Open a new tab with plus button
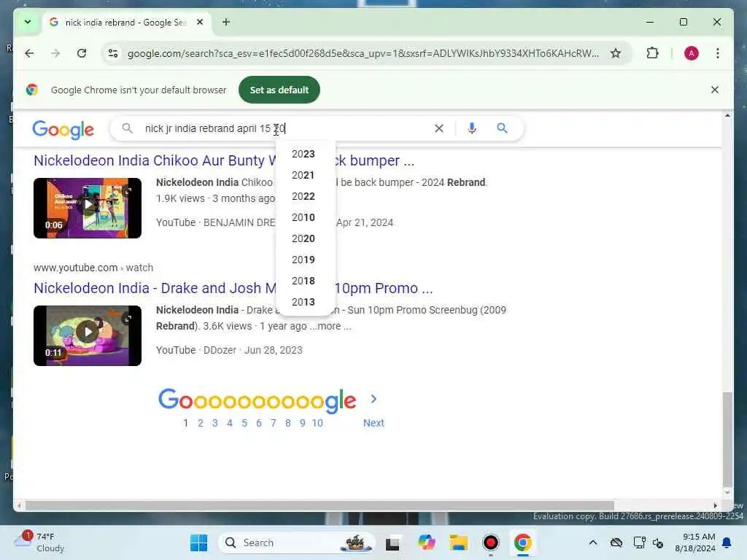This screenshot has width=747, height=560. pyautogui.click(x=226, y=22)
